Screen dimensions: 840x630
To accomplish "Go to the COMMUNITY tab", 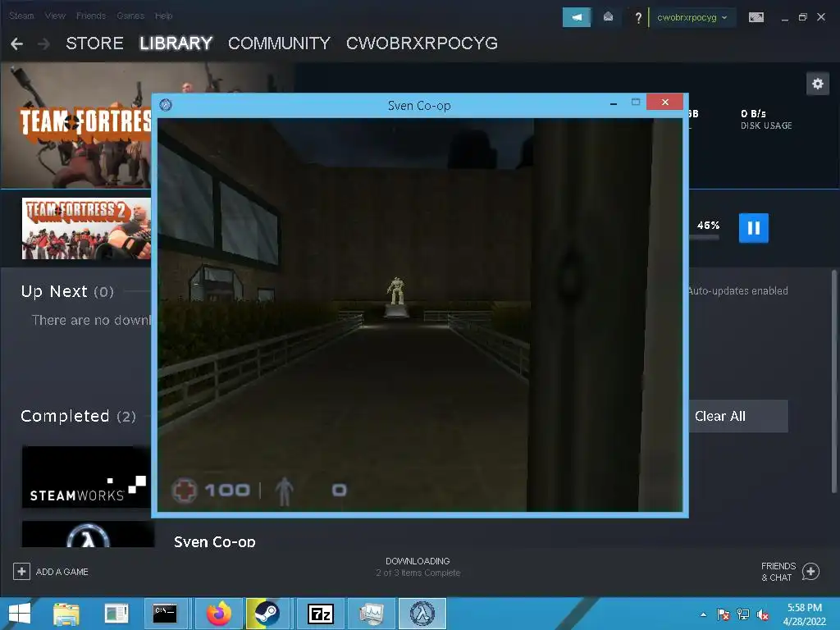I will coord(279,43).
